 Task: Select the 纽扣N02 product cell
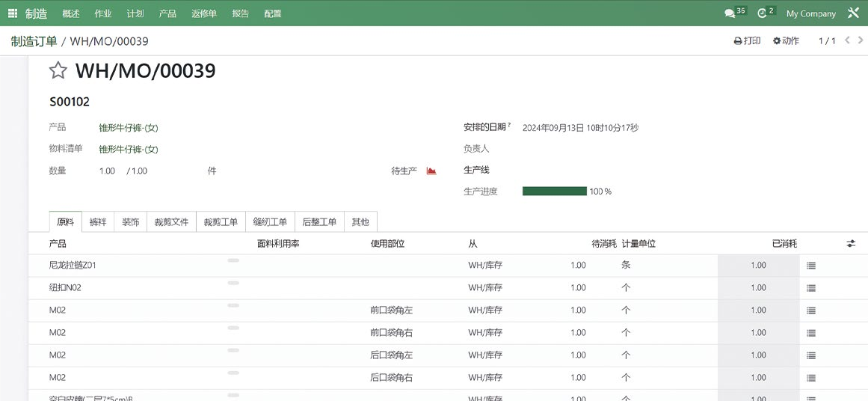[65, 288]
